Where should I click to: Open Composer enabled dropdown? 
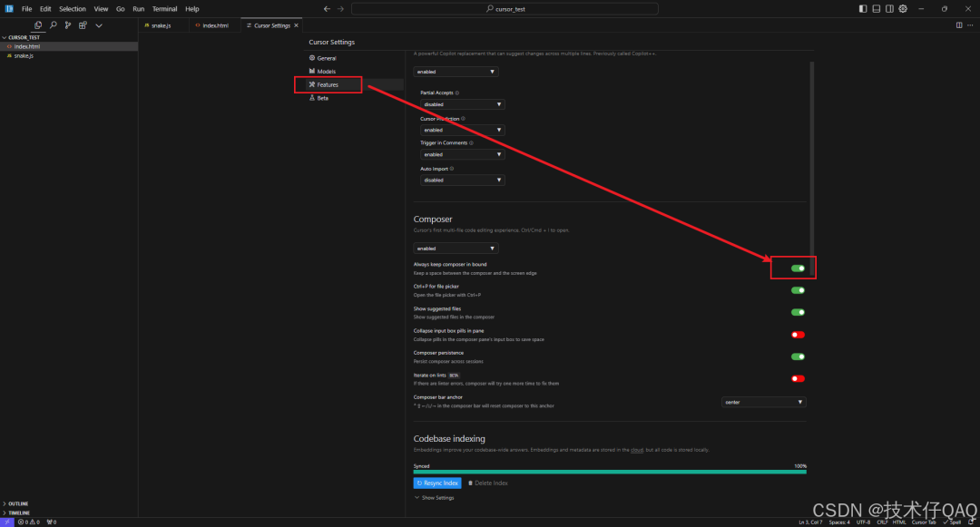(456, 249)
